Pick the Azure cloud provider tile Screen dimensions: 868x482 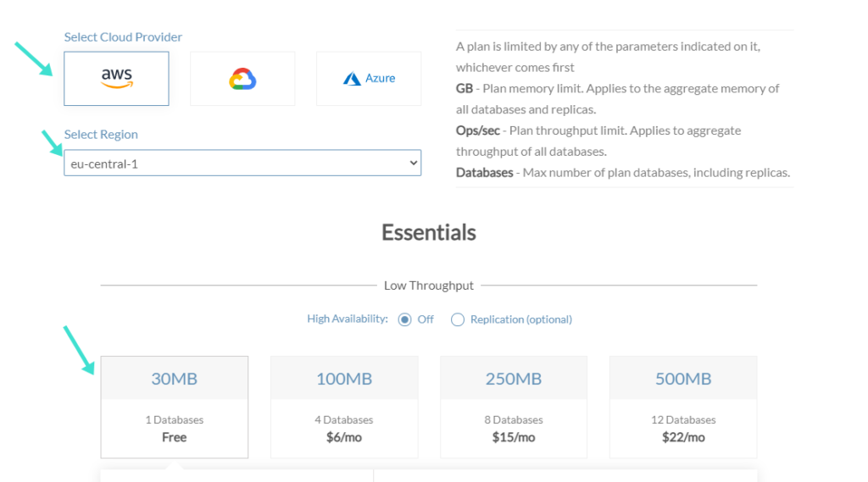pos(369,79)
